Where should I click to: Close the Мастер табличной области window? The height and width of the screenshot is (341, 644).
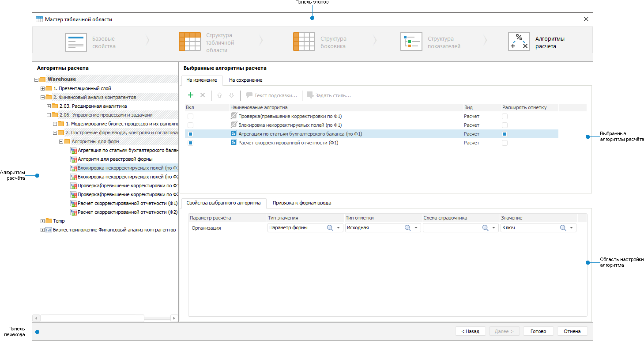[x=586, y=19]
